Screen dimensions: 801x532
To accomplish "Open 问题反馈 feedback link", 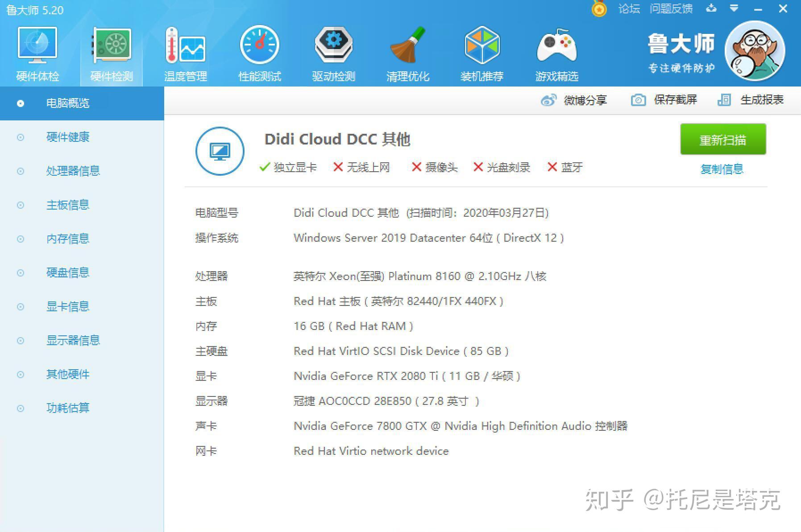I will [671, 9].
